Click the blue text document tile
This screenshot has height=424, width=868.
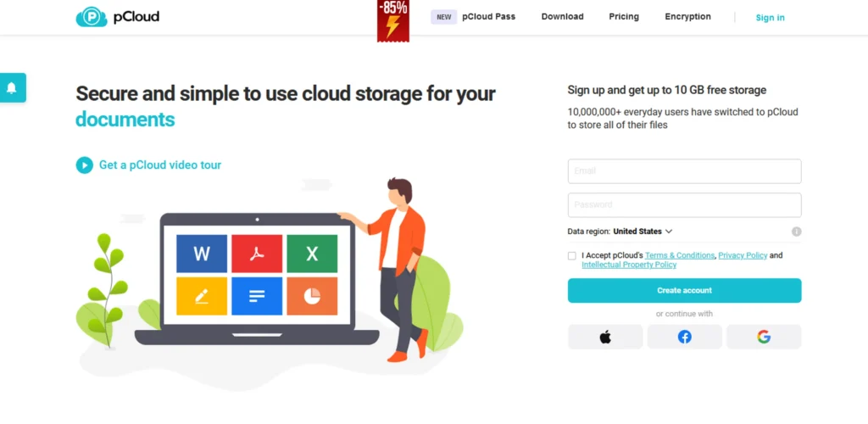(257, 296)
